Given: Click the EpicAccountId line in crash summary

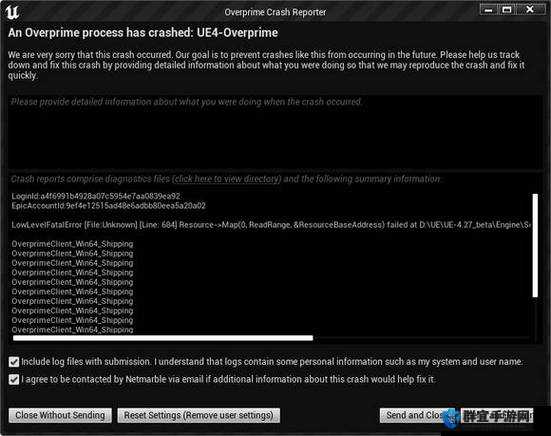Looking at the screenshot, I should 109,206.
